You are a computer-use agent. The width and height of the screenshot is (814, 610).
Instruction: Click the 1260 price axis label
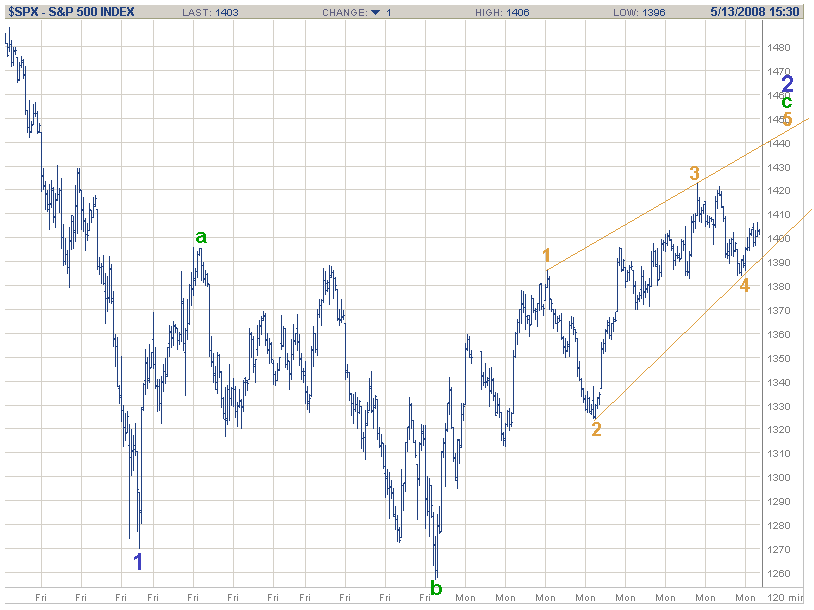(779, 574)
